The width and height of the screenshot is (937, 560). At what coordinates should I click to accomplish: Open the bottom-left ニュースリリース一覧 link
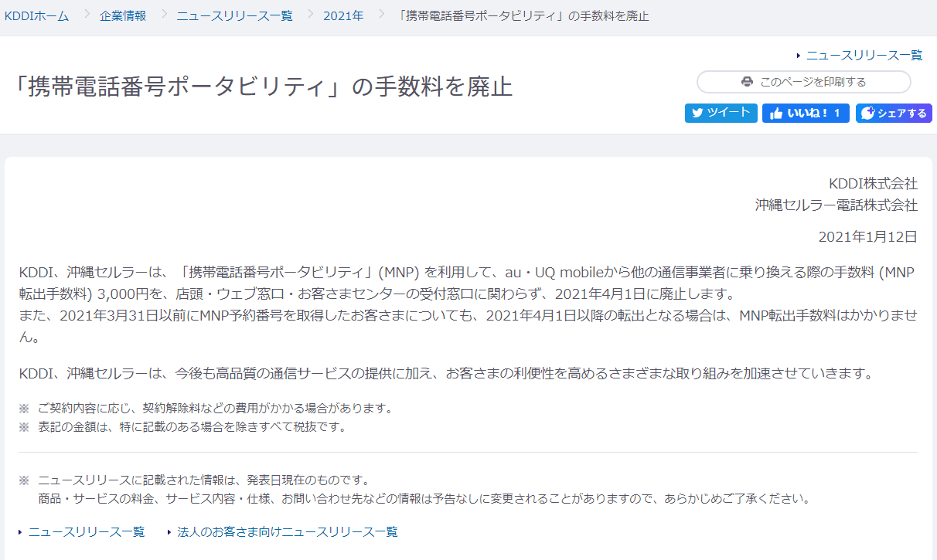click(87, 532)
